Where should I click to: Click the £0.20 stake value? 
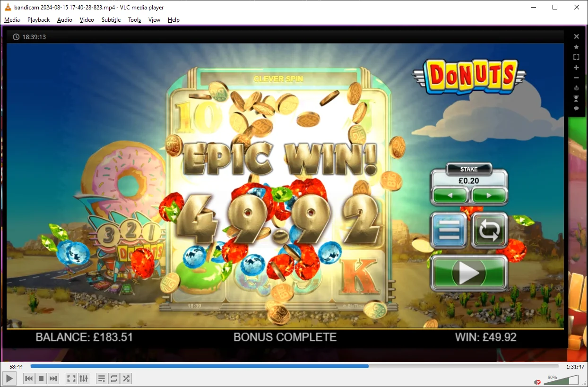point(468,181)
